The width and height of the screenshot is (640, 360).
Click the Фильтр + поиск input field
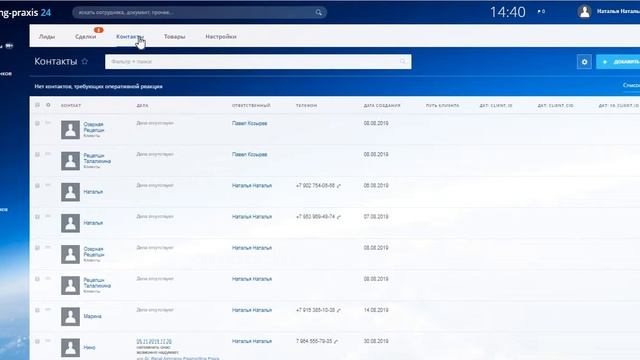258,62
